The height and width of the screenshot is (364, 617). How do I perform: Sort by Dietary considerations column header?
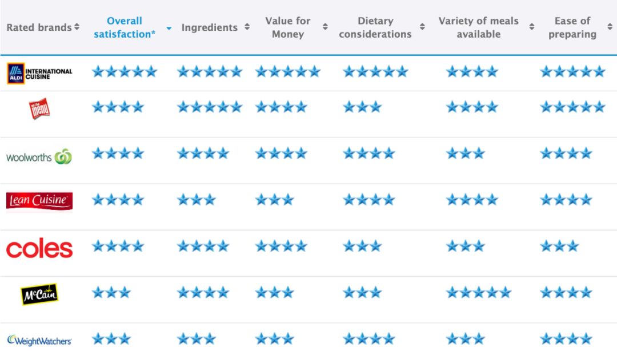tap(375, 27)
